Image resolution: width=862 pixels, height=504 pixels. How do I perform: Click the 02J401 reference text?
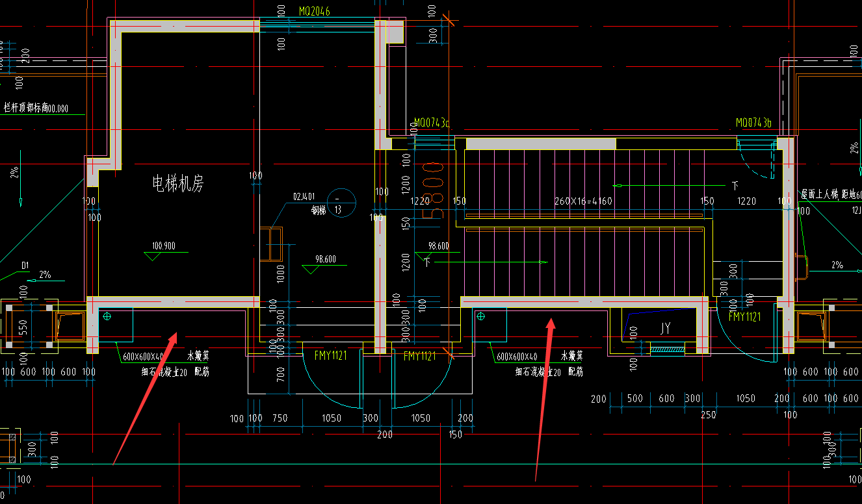point(304,196)
